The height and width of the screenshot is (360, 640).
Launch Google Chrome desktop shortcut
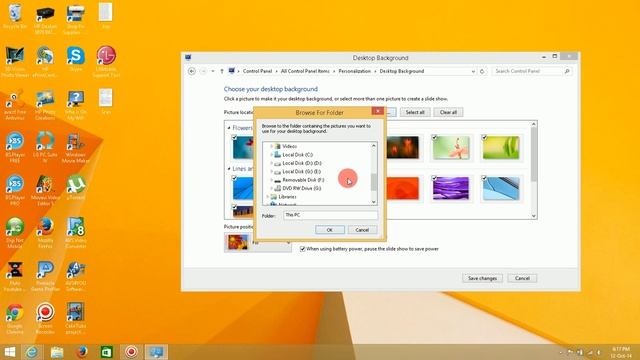tap(15, 319)
